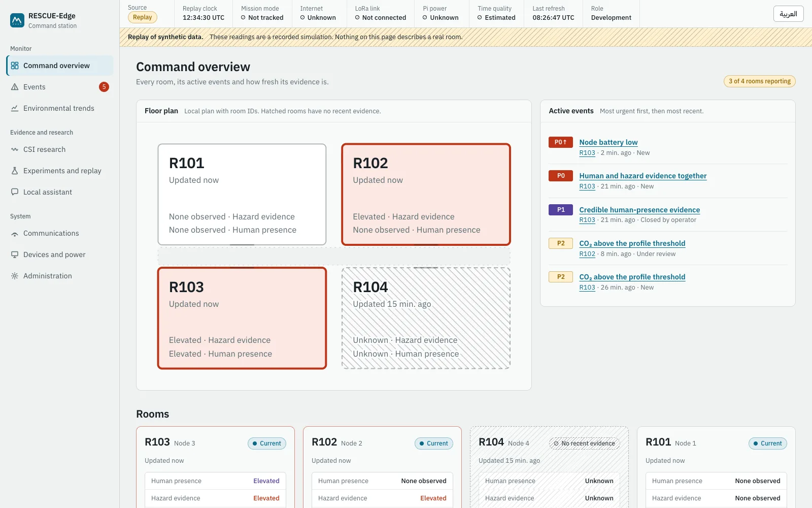Select room R102 on the floor plan
The height and width of the screenshot is (508, 812).
(426, 195)
